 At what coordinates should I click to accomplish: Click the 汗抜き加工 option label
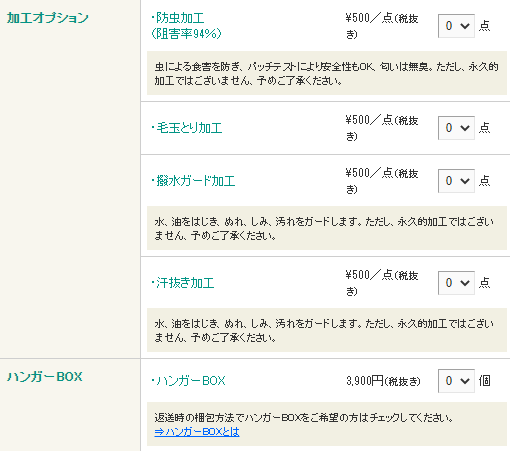(183, 283)
